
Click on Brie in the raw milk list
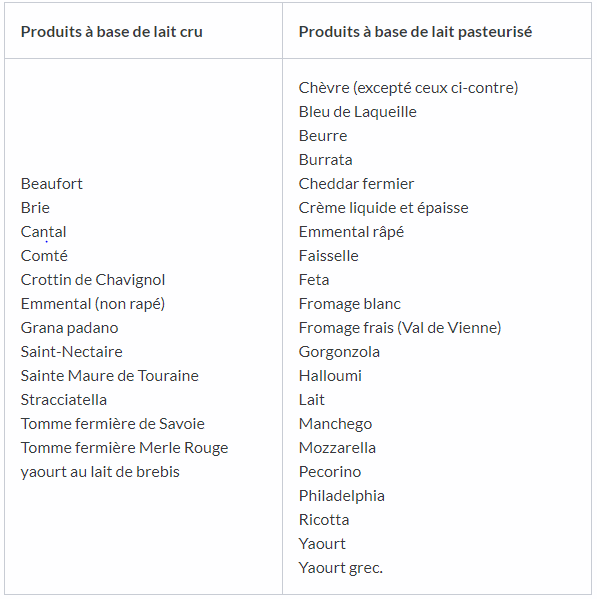[35, 208]
